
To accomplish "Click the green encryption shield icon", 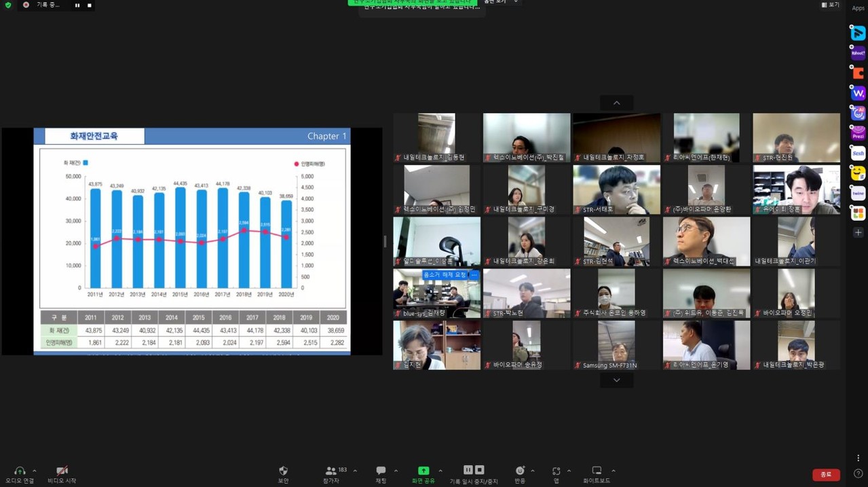I will [8, 5].
